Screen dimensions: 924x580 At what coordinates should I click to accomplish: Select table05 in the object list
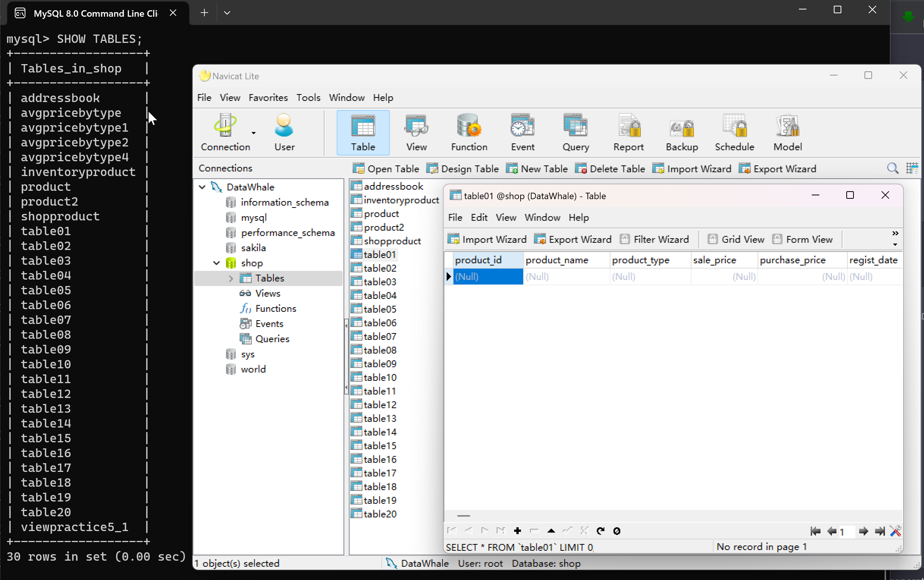pos(379,309)
